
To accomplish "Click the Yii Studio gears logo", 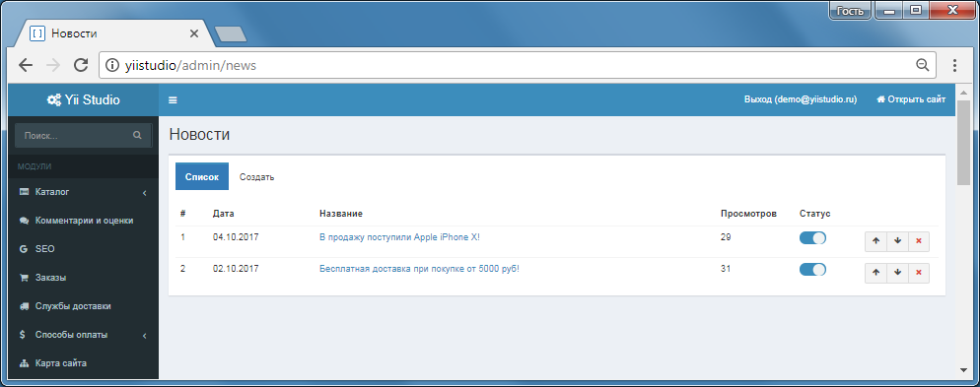I will [x=54, y=99].
